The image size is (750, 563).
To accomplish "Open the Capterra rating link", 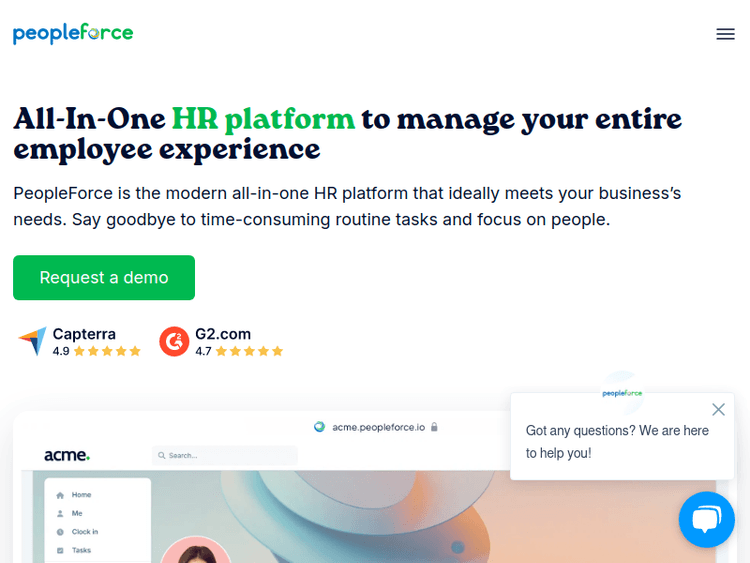I will 84,334.
